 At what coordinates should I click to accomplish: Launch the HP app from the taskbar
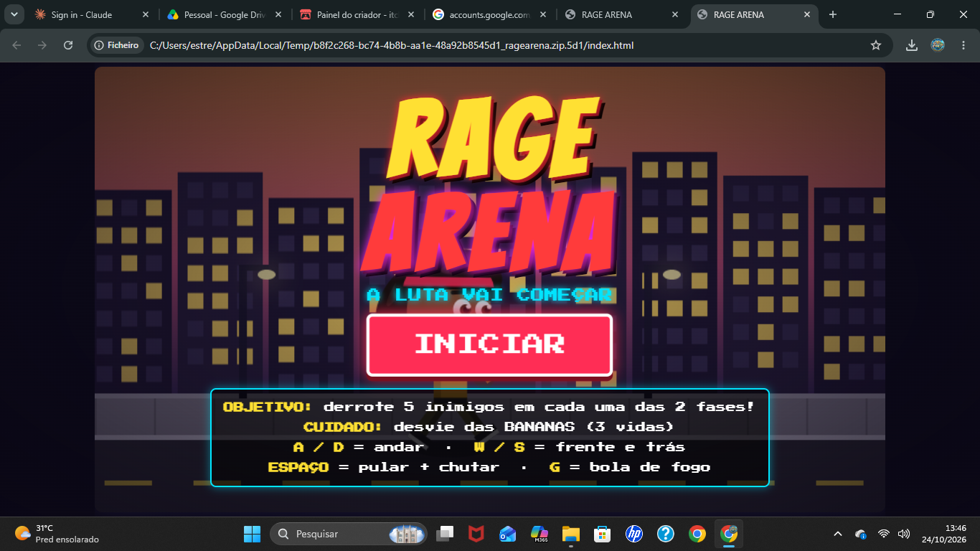[634, 534]
